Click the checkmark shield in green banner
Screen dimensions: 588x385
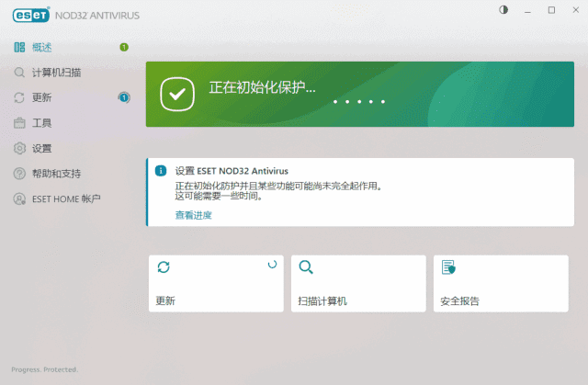(x=177, y=93)
